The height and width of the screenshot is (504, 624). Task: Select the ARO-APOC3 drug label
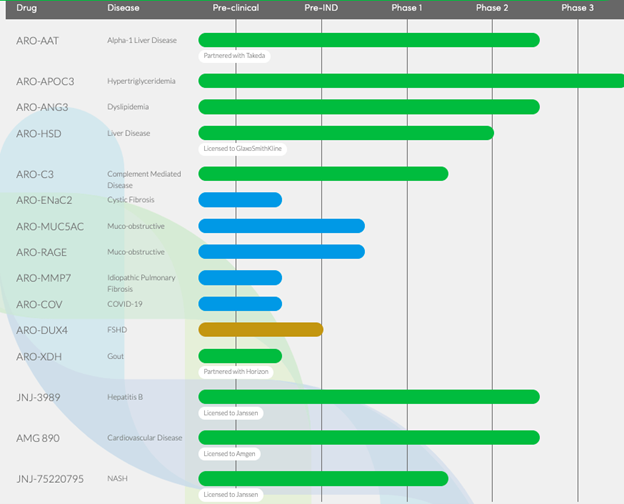[x=45, y=81]
